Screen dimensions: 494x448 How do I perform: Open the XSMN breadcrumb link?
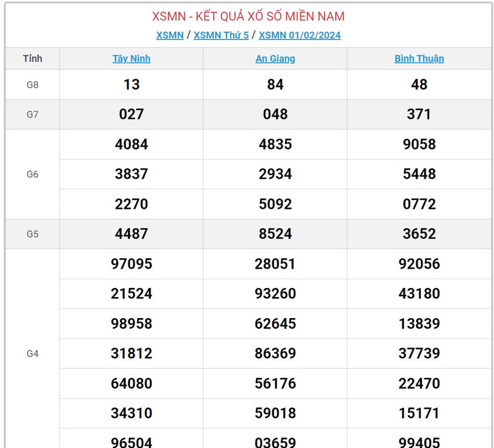[x=170, y=35]
